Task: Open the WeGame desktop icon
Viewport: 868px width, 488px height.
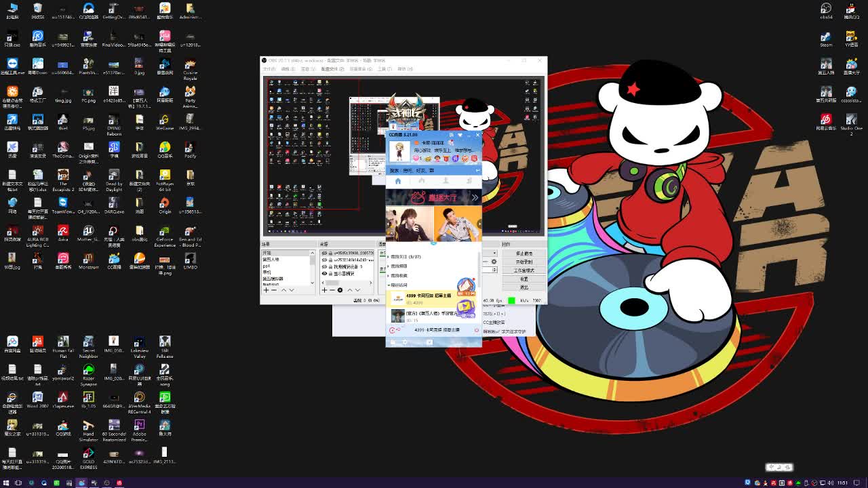Action: (165, 122)
